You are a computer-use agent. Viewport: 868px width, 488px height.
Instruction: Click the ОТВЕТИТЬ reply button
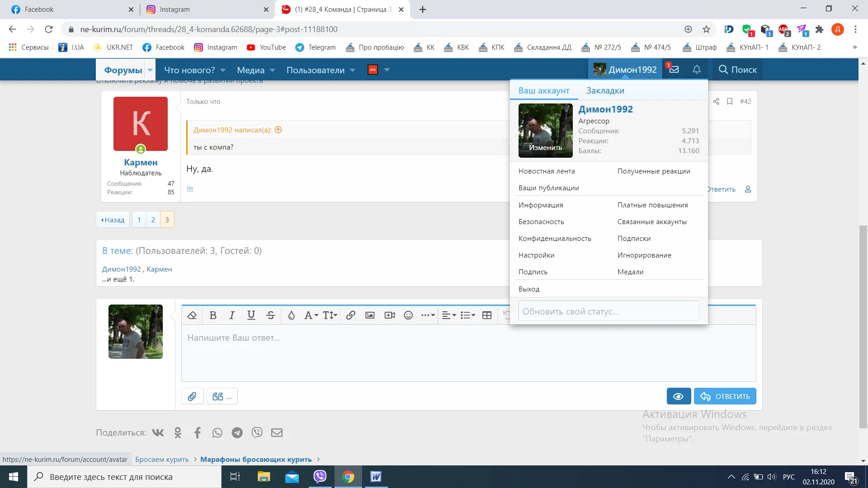725,396
